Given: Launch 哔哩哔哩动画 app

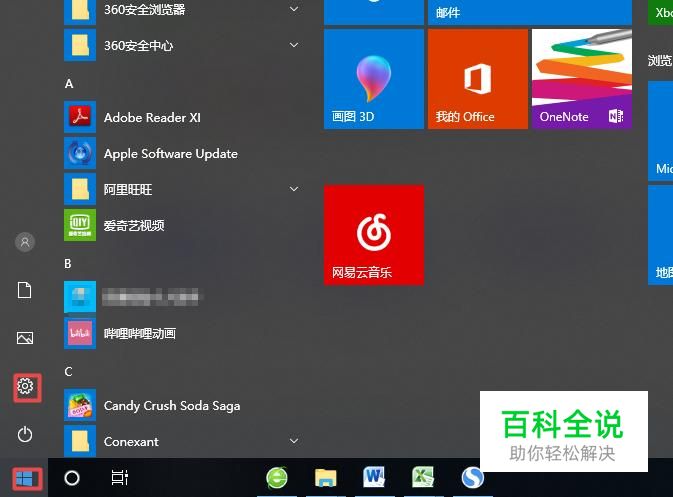Looking at the screenshot, I should 183,333.
